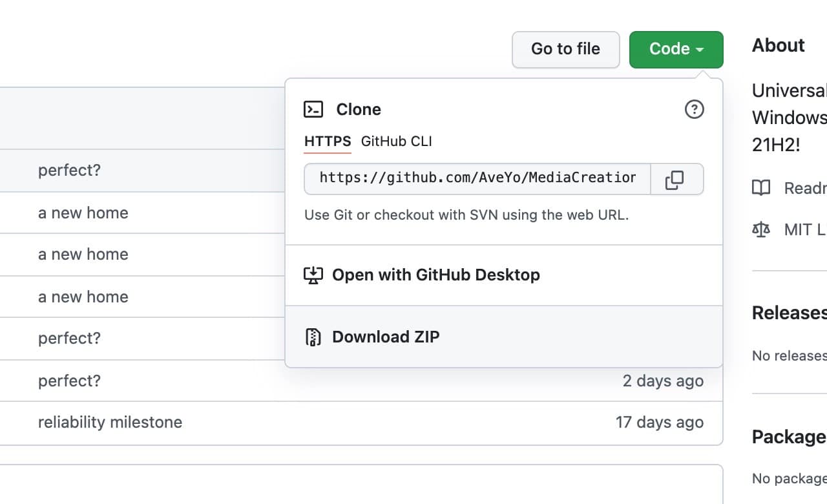Click the first perfect? commit message
Screen dimensions: 827x504
coord(69,171)
